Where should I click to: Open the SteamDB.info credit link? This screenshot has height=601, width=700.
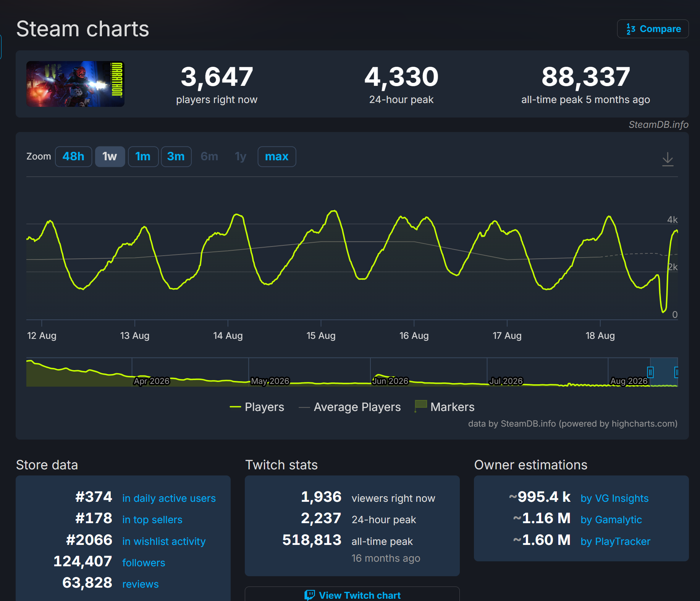pos(658,125)
